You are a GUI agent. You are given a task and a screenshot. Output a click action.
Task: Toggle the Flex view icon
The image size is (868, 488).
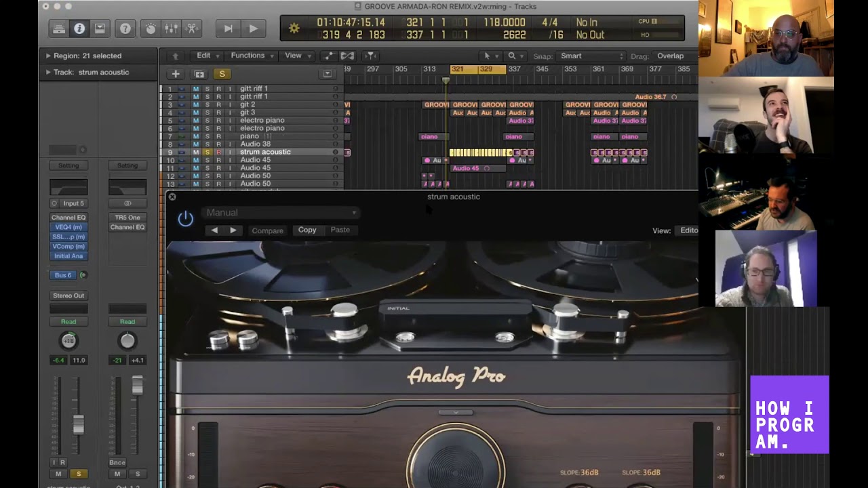347,56
